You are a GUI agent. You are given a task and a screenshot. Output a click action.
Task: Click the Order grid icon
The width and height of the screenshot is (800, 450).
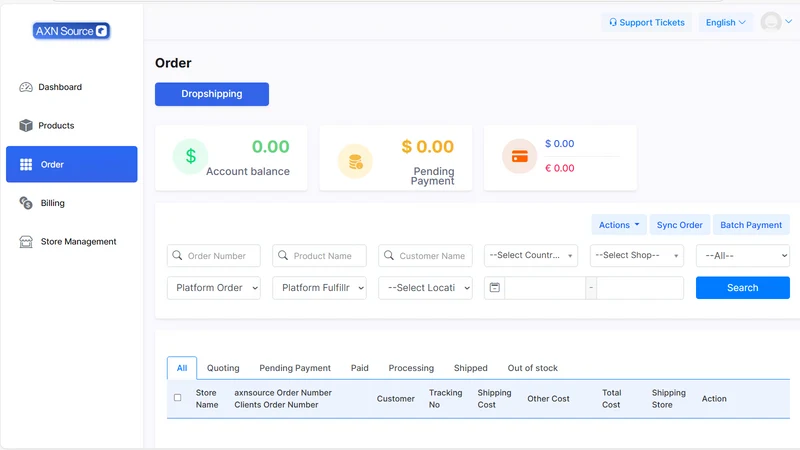pos(26,164)
